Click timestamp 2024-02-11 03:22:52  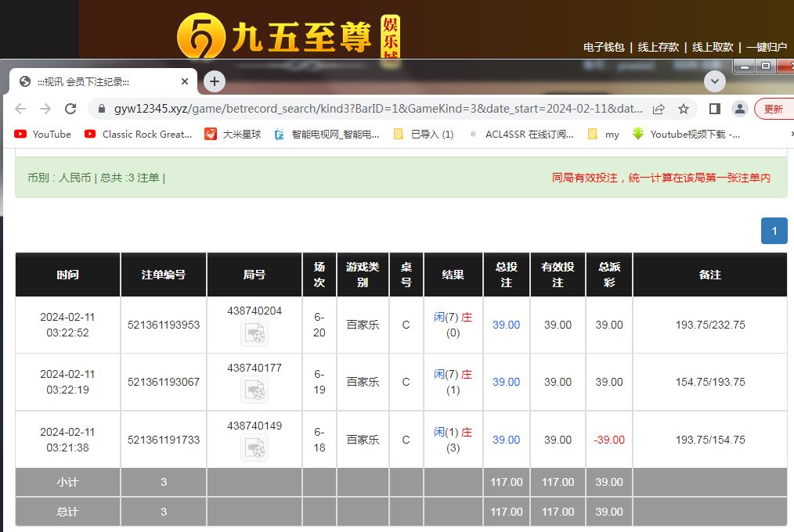coord(68,325)
